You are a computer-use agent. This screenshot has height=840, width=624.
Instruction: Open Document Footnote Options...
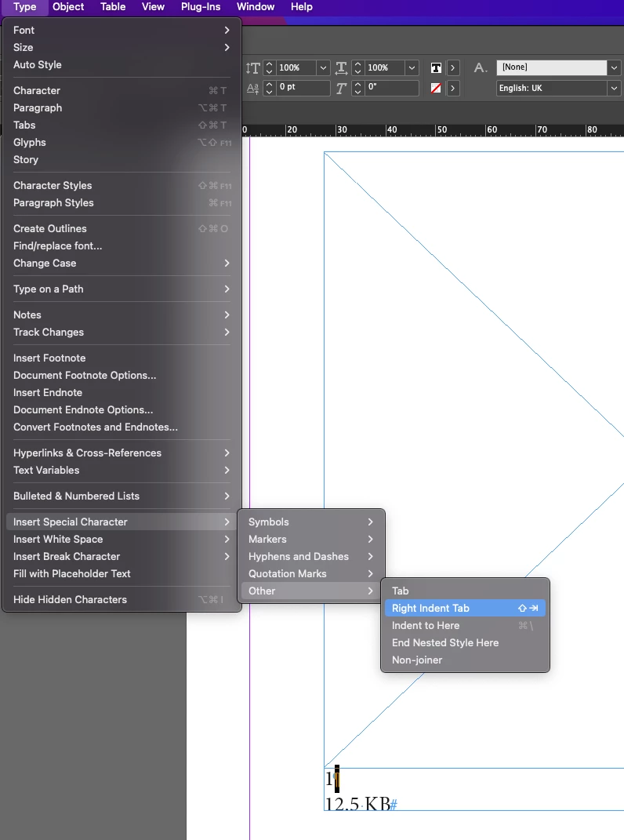[x=122, y=375]
